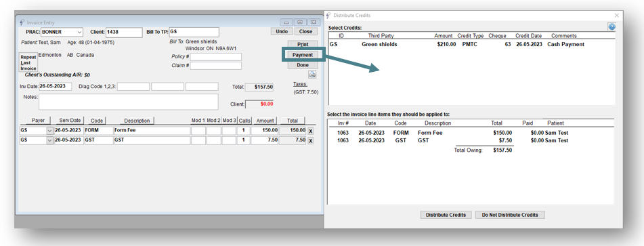Click Credit Date column header
Viewport: 644px width, 246px height.
(529, 36)
